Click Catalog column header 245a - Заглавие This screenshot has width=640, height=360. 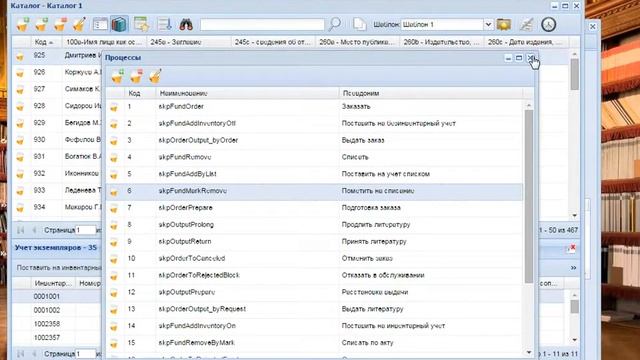[189, 42]
